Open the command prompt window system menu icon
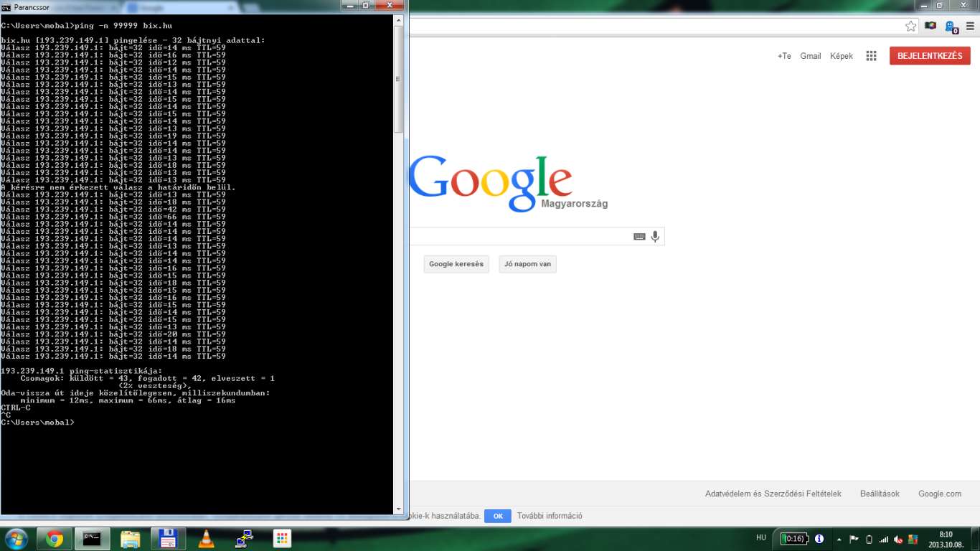The width and height of the screenshot is (980, 551). tap(6, 6)
